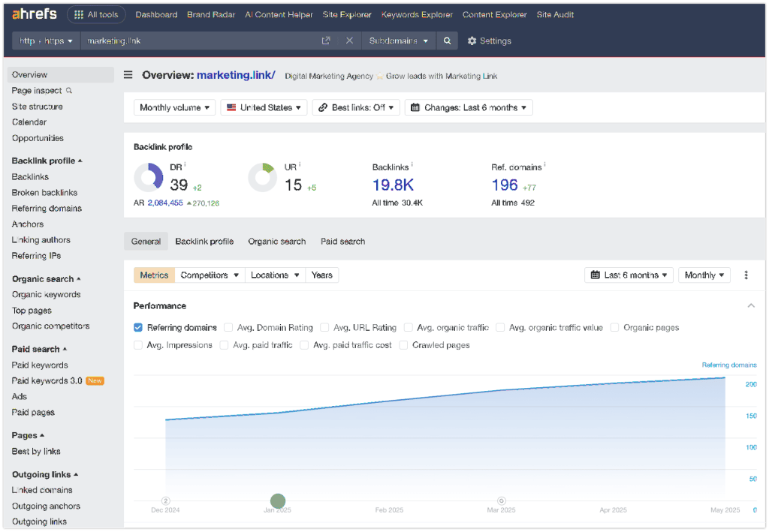Click the 196 referring domains count
The image size is (769, 532).
(505, 185)
